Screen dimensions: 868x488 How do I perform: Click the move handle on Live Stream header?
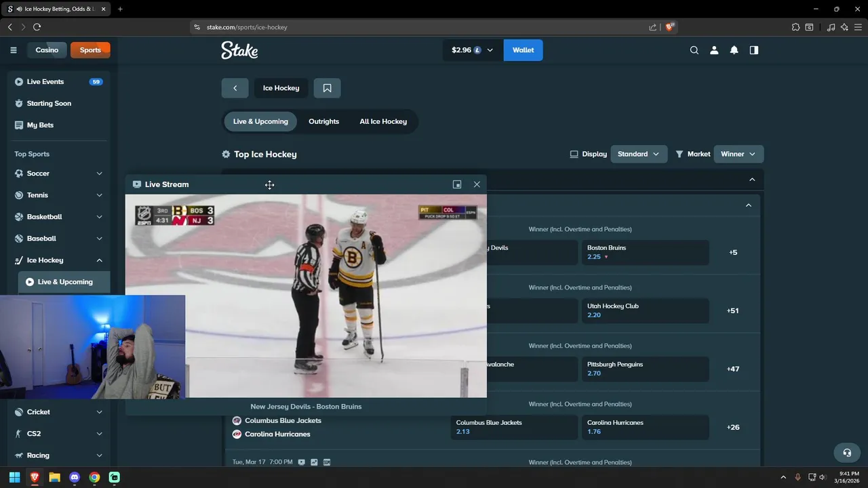(x=269, y=185)
